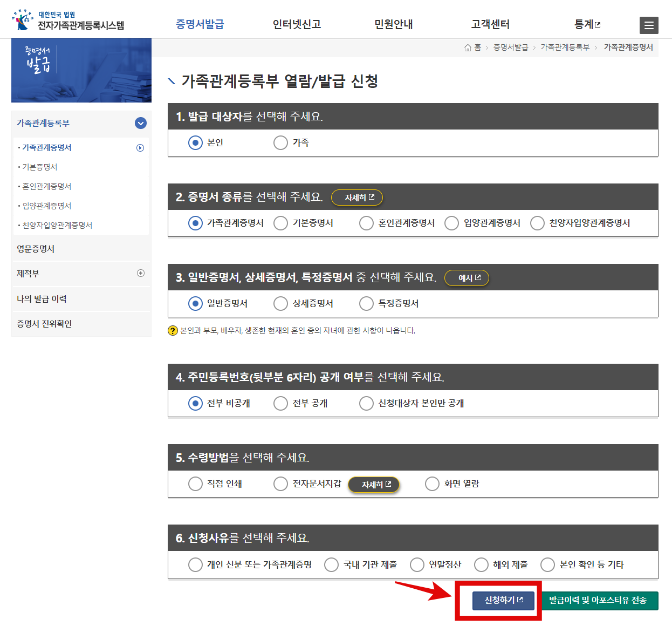Click the arrow beside 가족관계증명서 sidebar item
Viewport: 672px width, 626px height.
tap(140, 147)
